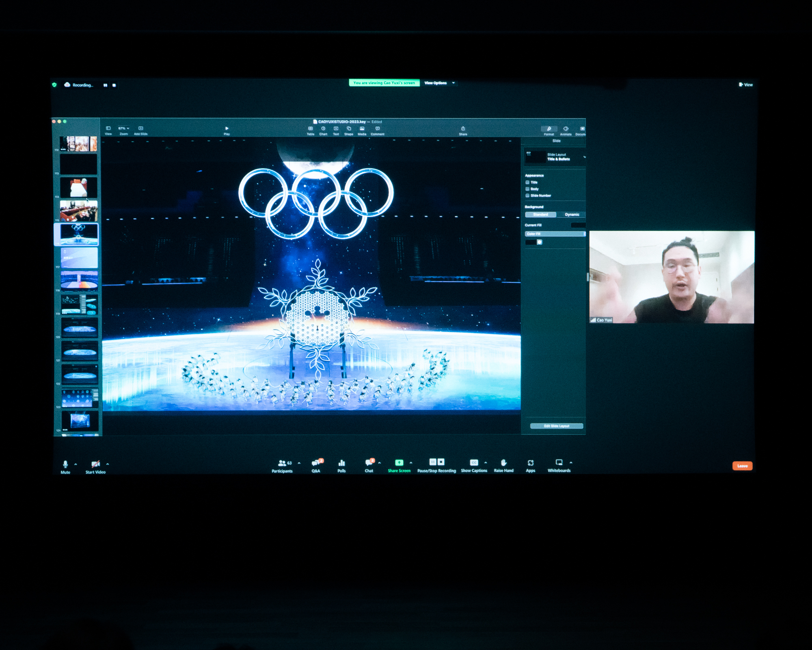The image size is (812, 650).
Task: Enable the Body checkbox under Appearance
Action: [527, 189]
